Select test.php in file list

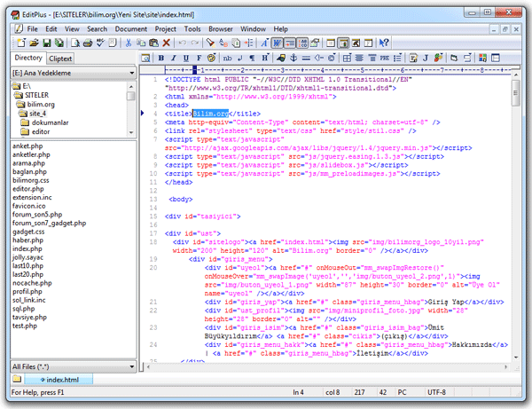(x=25, y=326)
